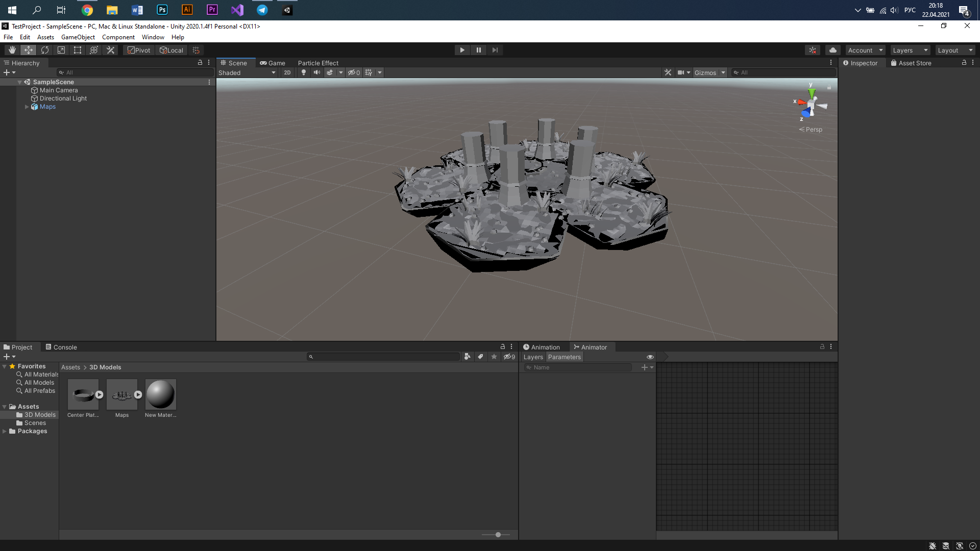The image size is (980, 551).
Task: Click the Project panel search field
Action: [x=383, y=357]
